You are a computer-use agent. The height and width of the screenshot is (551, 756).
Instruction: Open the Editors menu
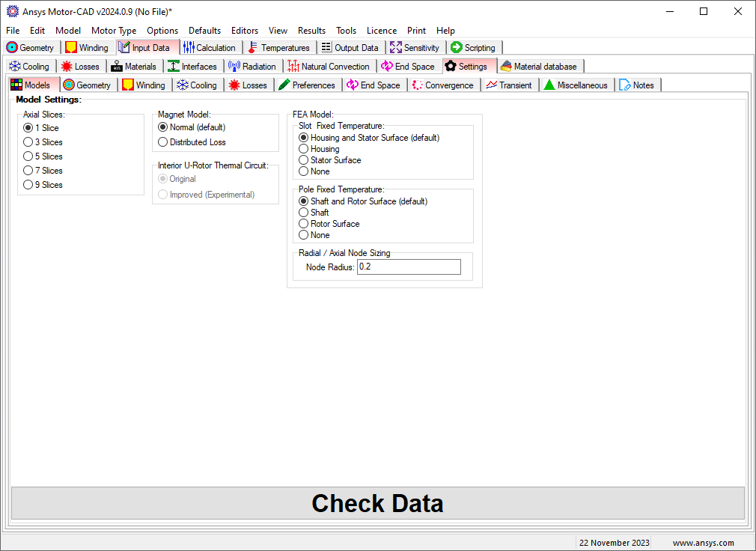click(x=245, y=31)
